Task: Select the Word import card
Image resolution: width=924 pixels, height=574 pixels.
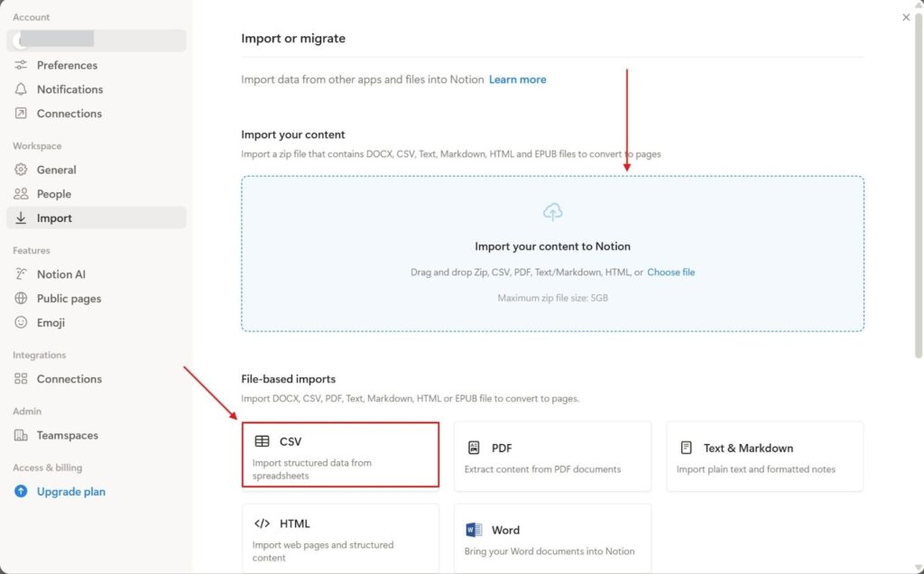Action: tap(552, 538)
